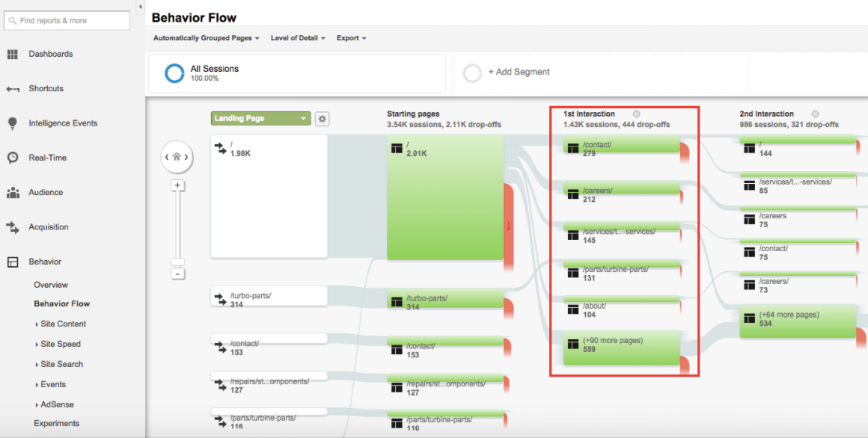
Task: Zoom in with the plus button
Action: 177,185
